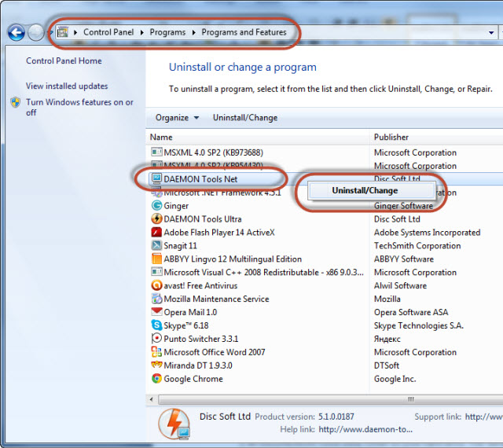
Task: Click the Ginger program icon
Action: point(156,205)
